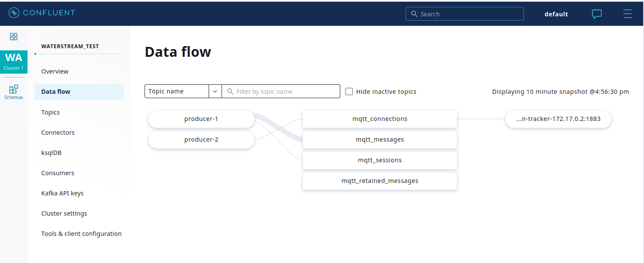Click the Confluent logo icon
The image size is (644, 263).
(x=14, y=13)
